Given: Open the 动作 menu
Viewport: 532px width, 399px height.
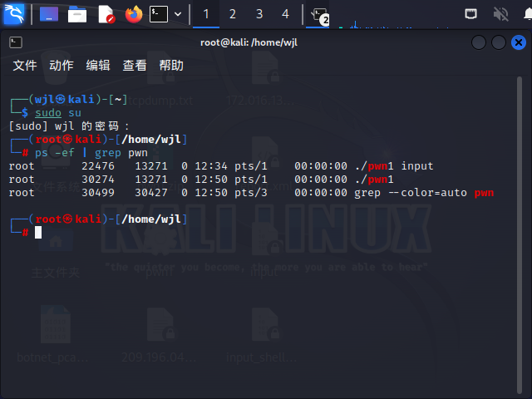Looking at the screenshot, I should [x=62, y=66].
